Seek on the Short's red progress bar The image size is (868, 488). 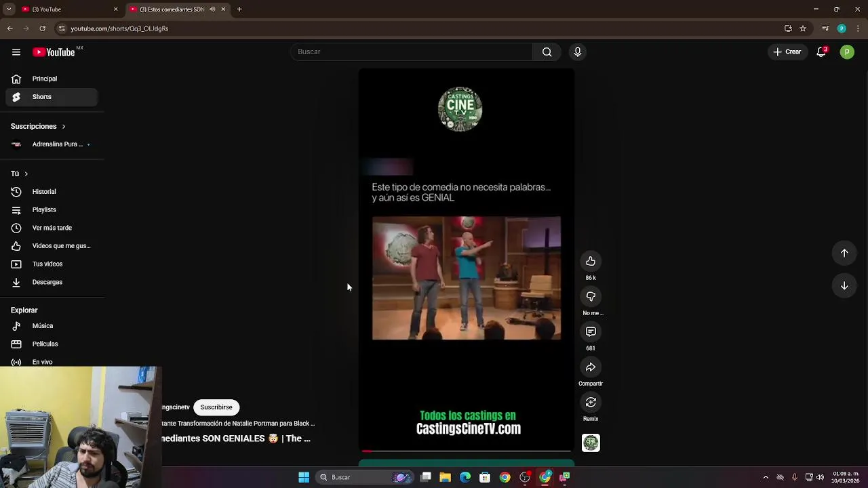pos(467,451)
